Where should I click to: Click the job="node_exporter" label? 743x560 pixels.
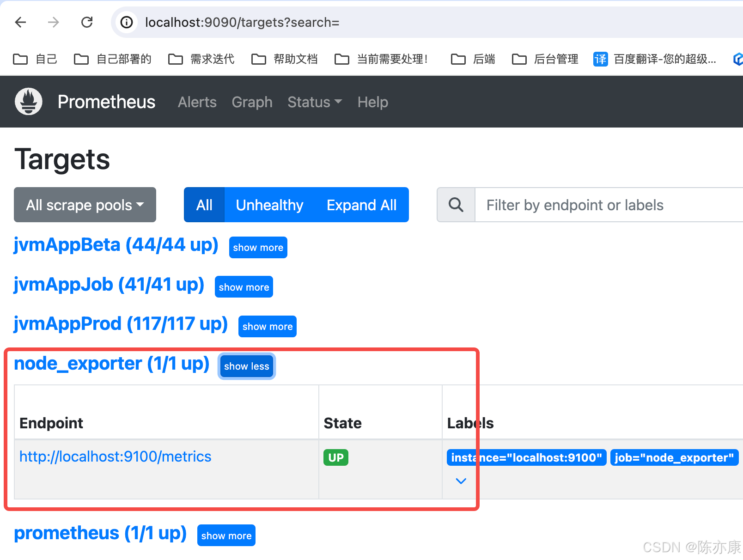tap(675, 457)
